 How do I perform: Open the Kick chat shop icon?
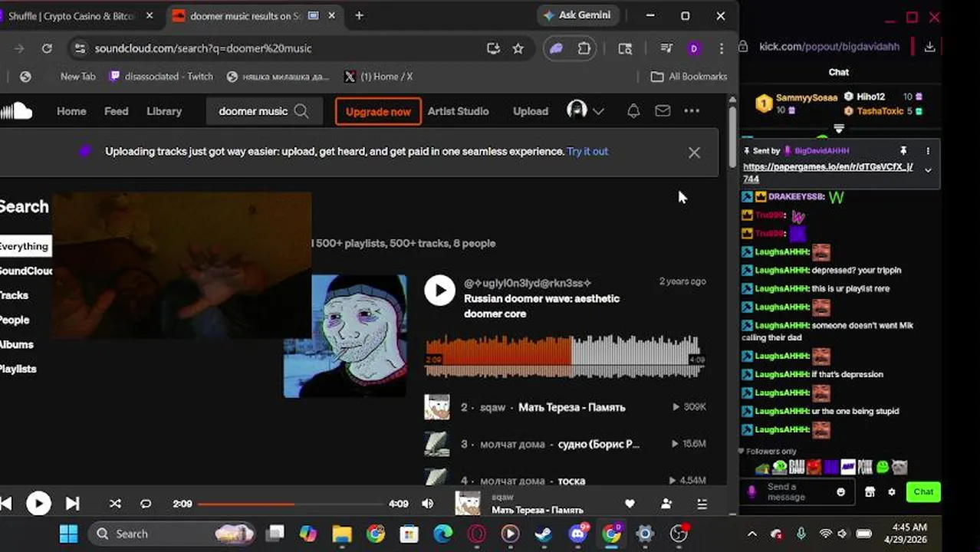tap(870, 492)
